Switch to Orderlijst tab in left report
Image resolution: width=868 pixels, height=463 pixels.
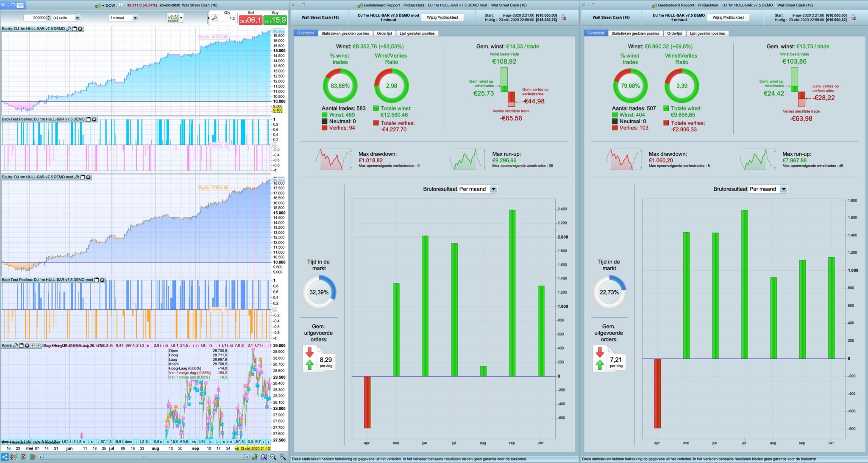pos(384,33)
